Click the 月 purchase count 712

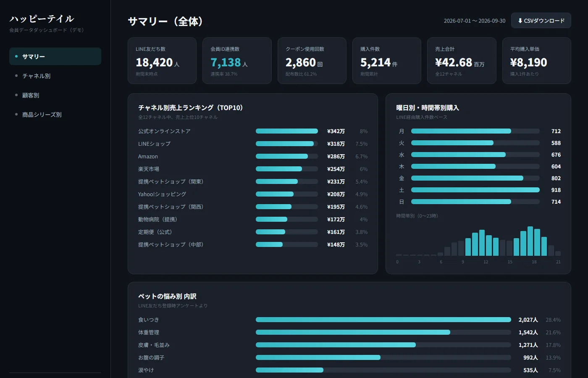click(x=556, y=131)
